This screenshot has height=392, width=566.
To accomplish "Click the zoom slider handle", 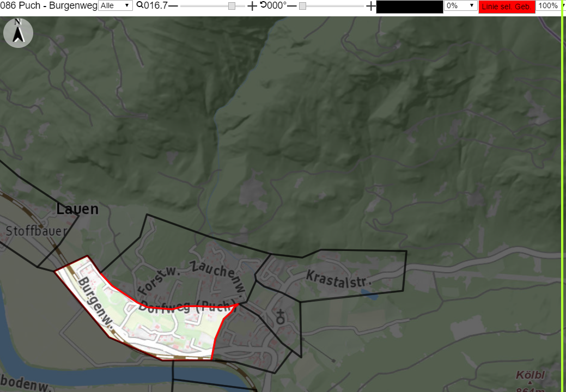I will coord(232,6).
